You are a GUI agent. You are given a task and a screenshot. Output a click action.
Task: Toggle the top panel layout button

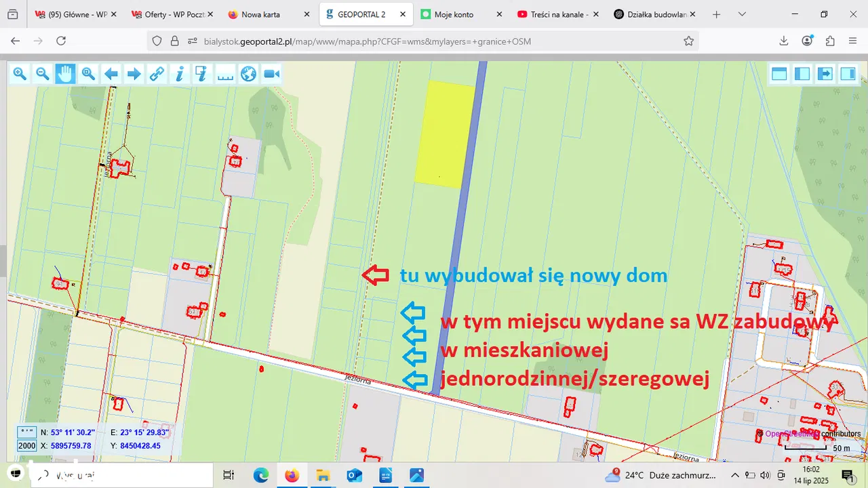pyautogui.click(x=779, y=74)
